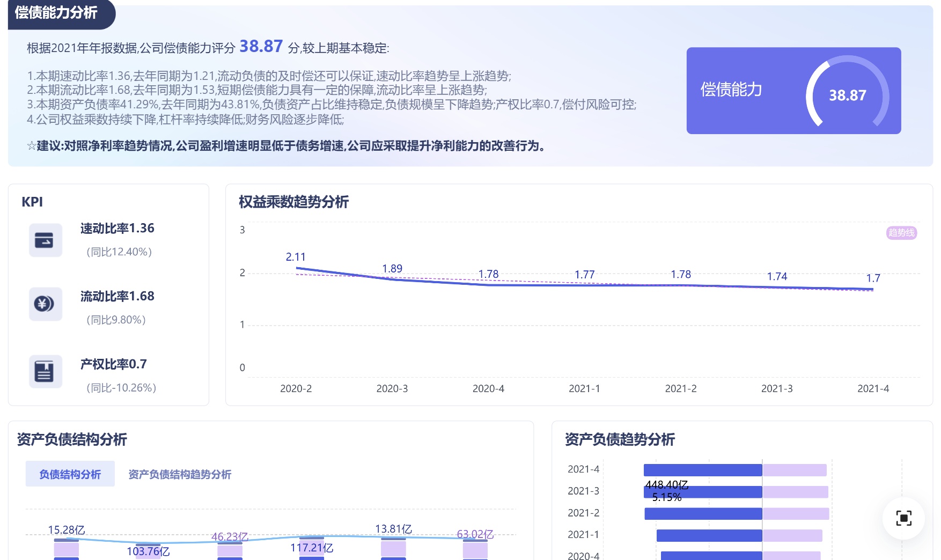
Task: Switch to 资产负债结构趋势分析 tab
Action: [x=180, y=474]
